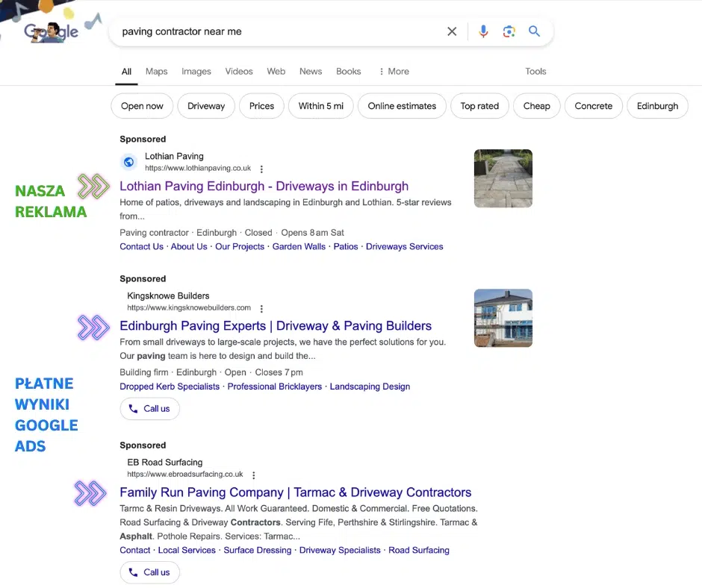Apply the Driveway filter chip
This screenshot has height=588, width=702.
(x=206, y=106)
